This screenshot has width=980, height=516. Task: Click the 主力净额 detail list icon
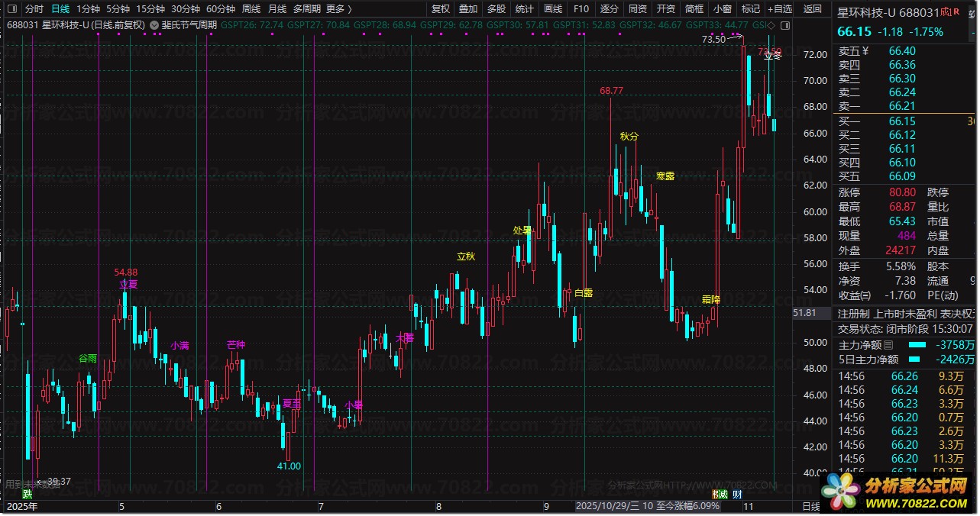(x=888, y=345)
